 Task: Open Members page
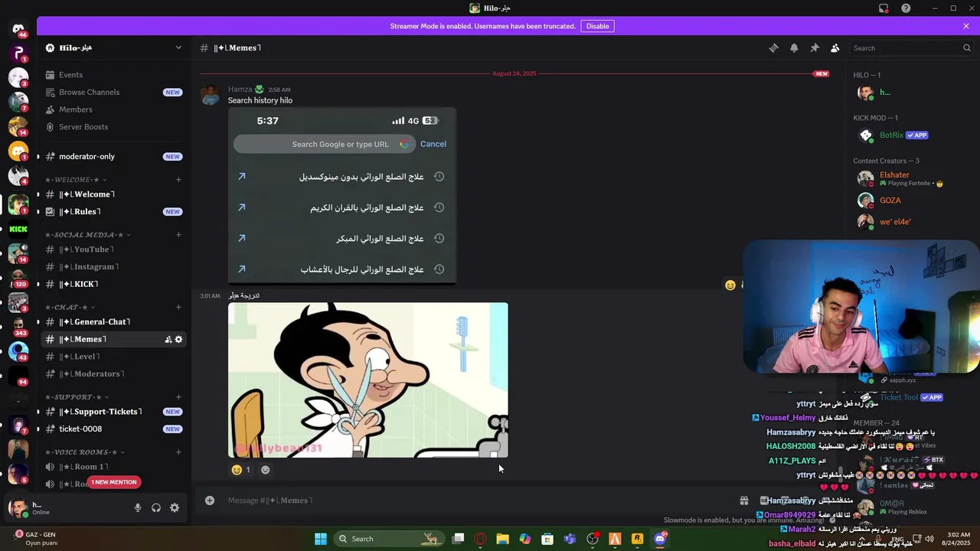pos(113,109)
